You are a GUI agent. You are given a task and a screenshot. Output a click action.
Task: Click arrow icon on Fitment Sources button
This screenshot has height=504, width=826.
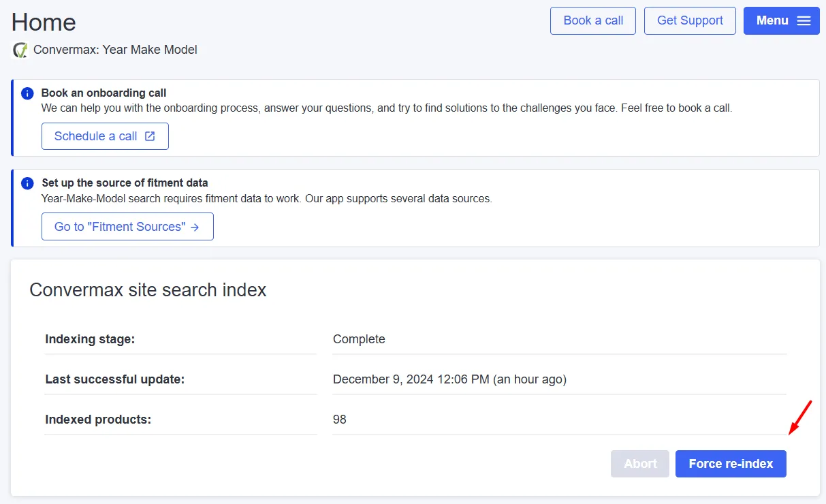(x=195, y=227)
